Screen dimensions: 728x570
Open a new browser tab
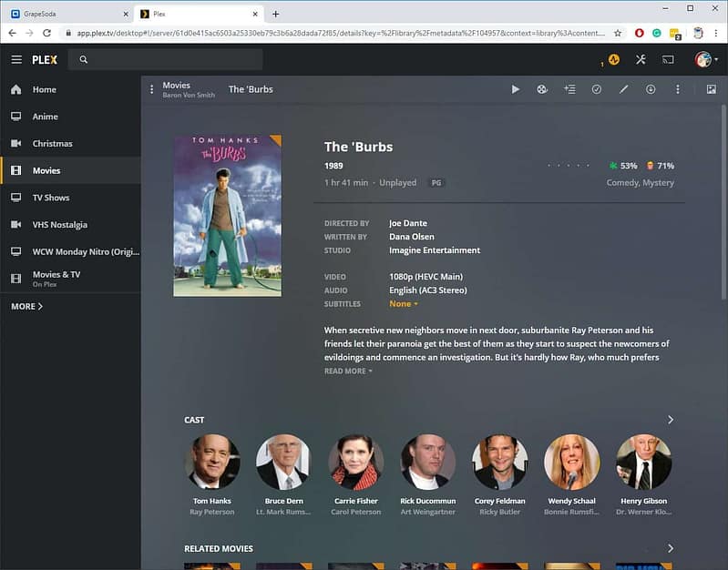(275, 14)
